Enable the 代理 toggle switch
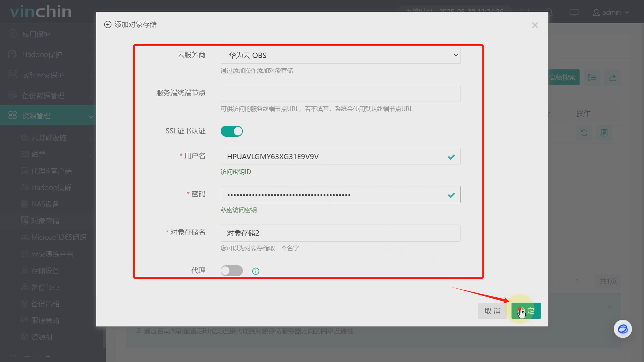Screen dimensions: 644x362 232,270
